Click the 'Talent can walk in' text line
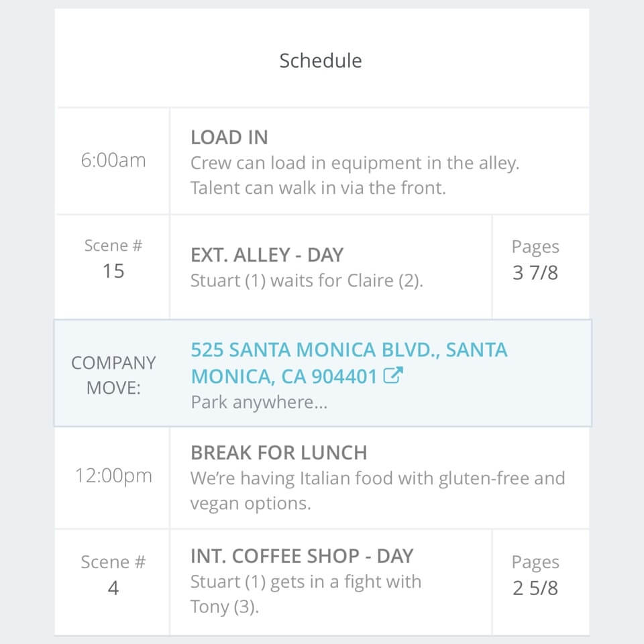Image resolution: width=644 pixels, height=644 pixels. point(318,188)
